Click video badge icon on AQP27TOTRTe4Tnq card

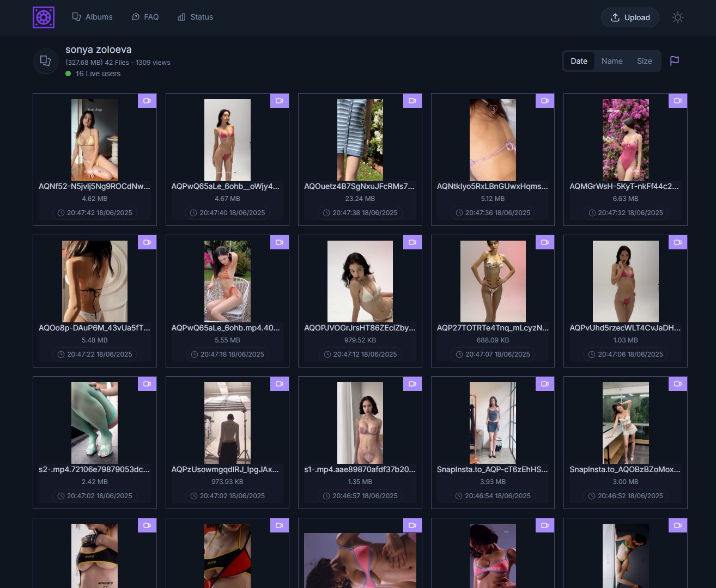pos(545,242)
